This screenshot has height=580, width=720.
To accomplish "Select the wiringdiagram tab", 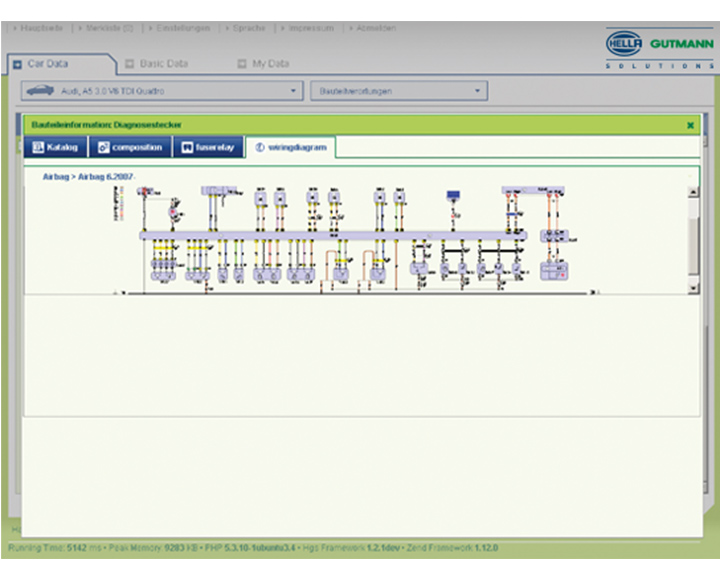I will 291,147.
